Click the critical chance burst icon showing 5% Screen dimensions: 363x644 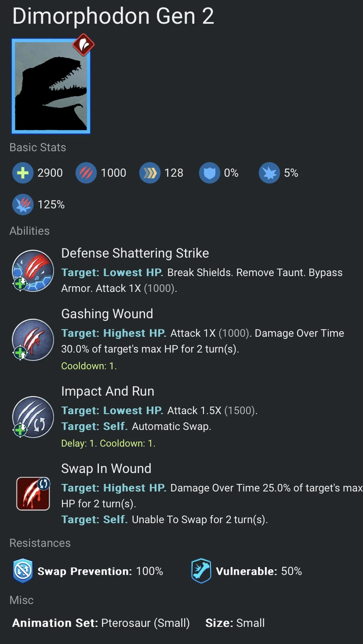(x=269, y=173)
